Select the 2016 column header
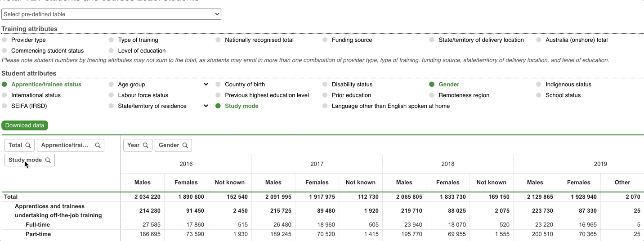Image resolution: width=644 pixels, height=241 pixels. pyautogui.click(x=186, y=164)
